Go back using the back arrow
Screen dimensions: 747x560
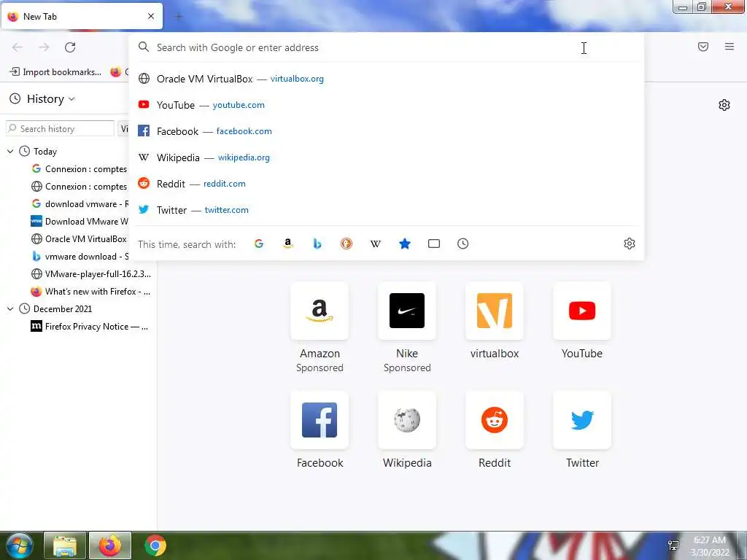click(x=18, y=47)
